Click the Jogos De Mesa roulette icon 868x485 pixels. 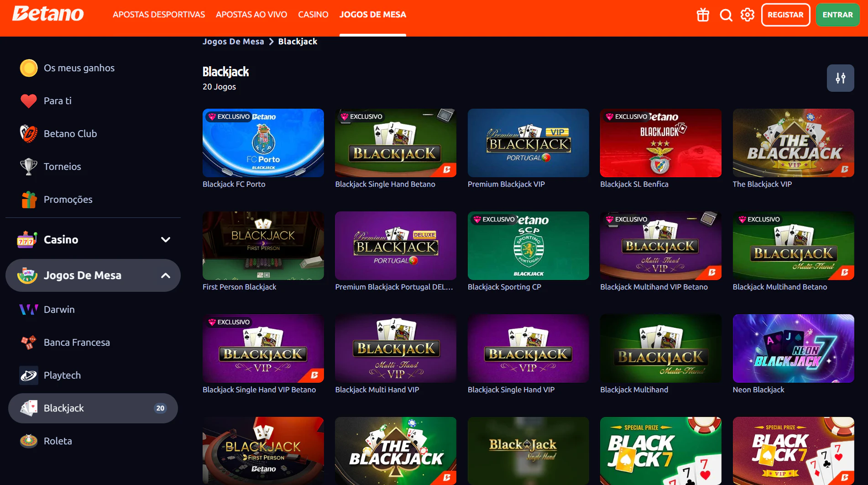tap(27, 275)
